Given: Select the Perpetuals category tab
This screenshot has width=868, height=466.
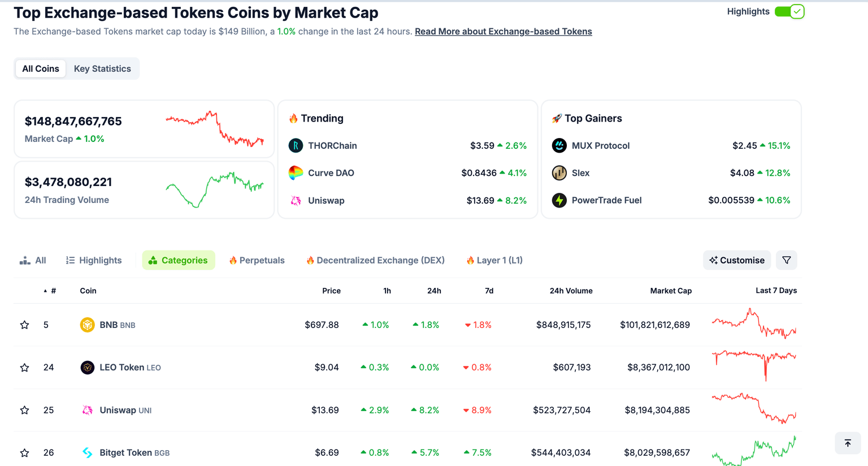Looking at the screenshot, I should click(257, 260).
